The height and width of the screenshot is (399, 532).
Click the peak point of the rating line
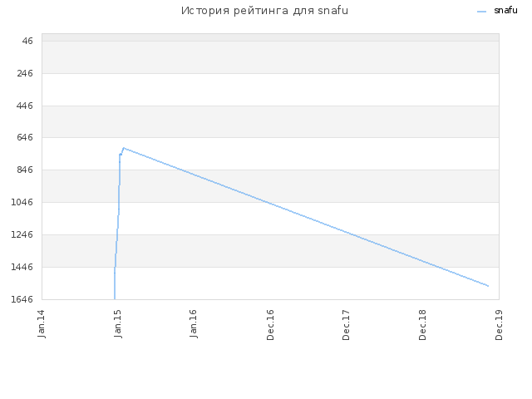pyautogui.click(x=124, y=148)
